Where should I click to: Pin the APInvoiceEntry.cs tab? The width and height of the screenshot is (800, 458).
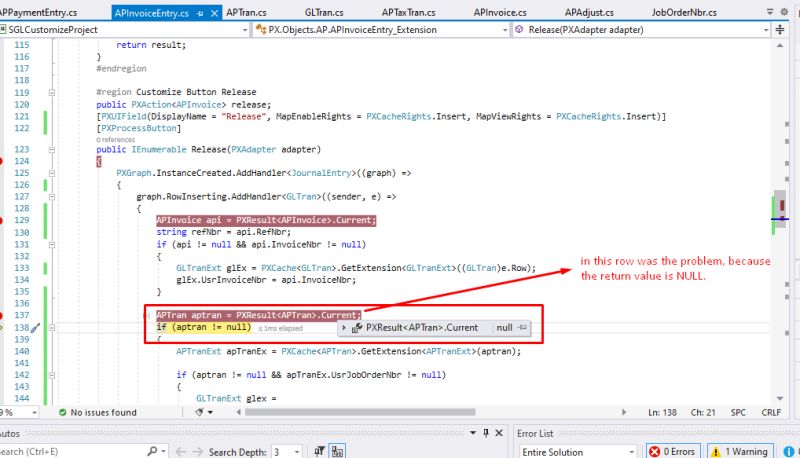[x=200, y=13]
